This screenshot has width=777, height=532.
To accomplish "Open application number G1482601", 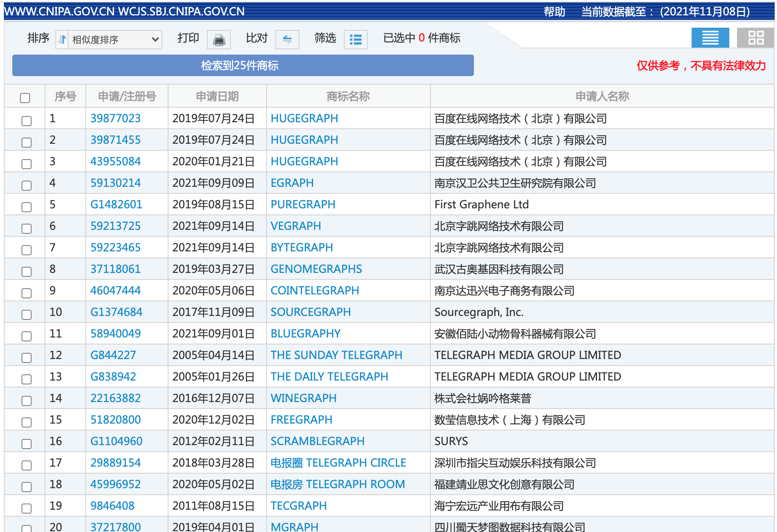I will [116, 204].
